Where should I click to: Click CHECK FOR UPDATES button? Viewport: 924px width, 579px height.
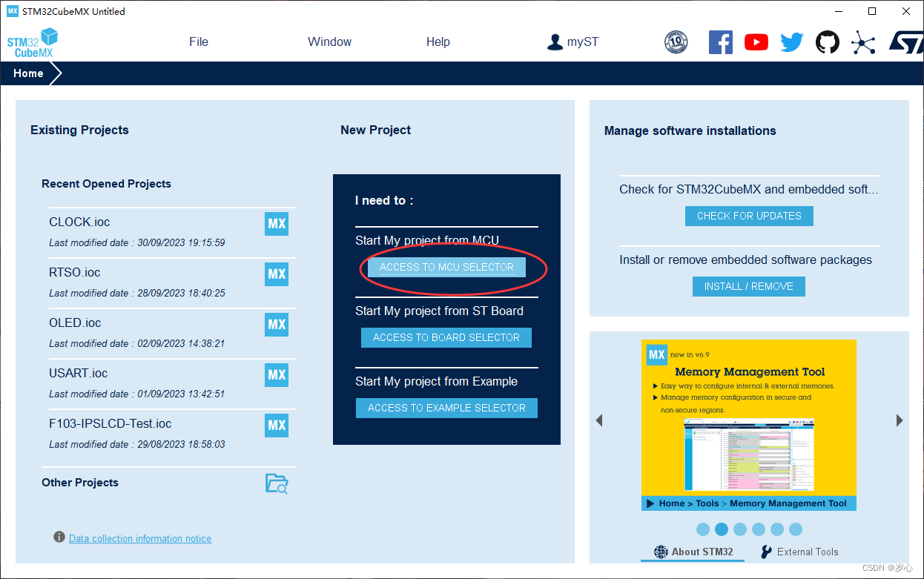tap(749, 216)
